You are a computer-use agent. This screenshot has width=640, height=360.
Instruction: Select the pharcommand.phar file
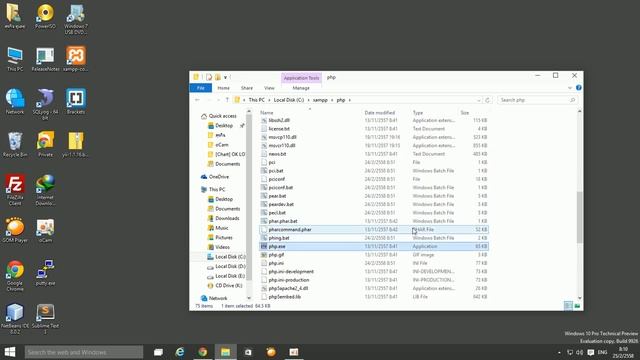[373, 229]
